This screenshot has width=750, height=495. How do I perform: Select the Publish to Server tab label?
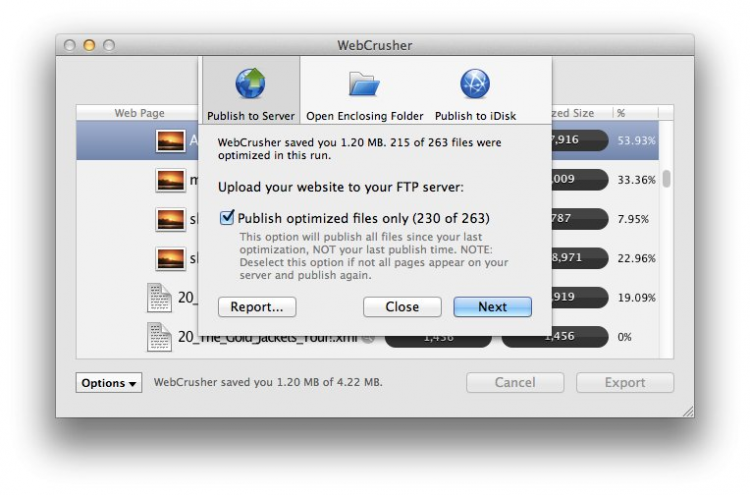pos(251,116)
